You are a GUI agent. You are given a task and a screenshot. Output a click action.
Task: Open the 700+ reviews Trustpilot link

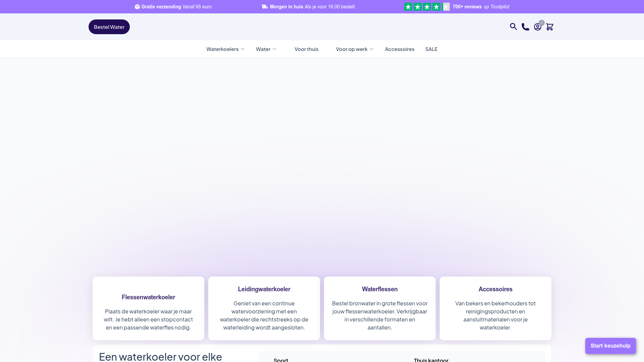481,7
